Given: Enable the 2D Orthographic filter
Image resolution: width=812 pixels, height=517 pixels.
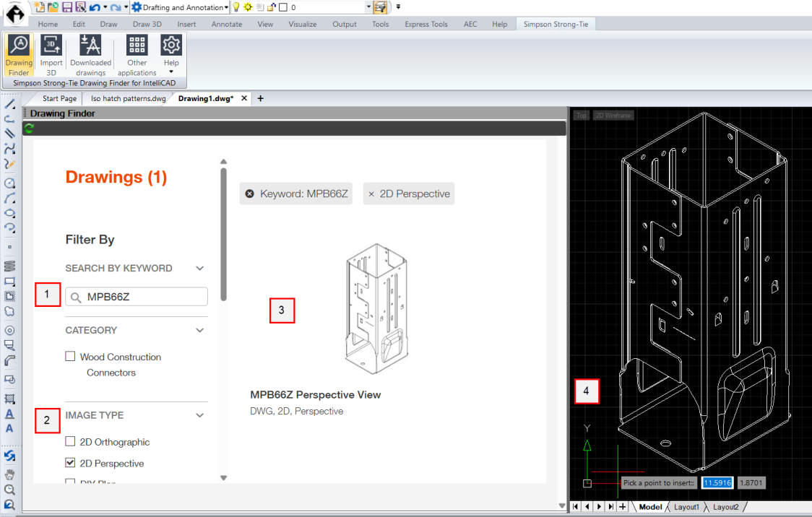Looking at the screenshot, I should [70, 441].
